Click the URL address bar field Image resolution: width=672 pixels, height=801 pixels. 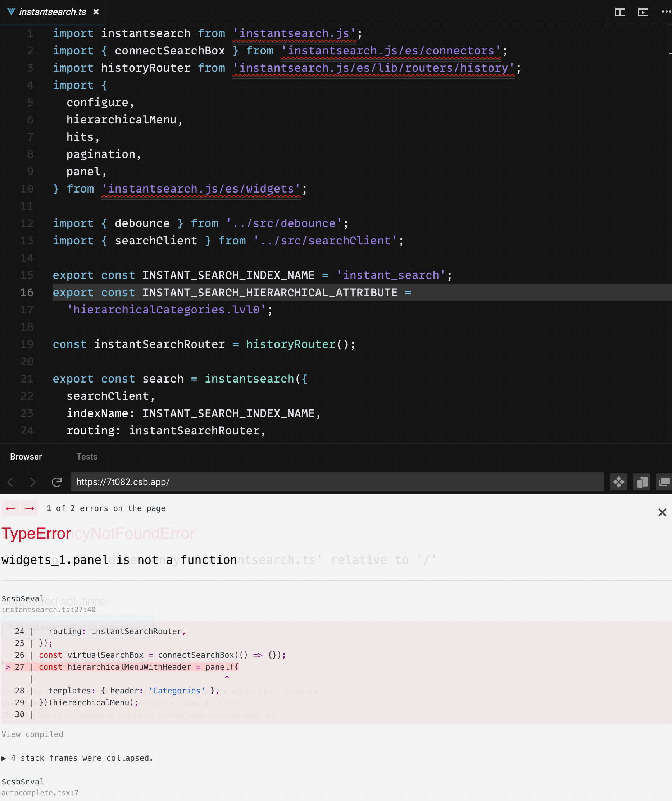[336, 482]
